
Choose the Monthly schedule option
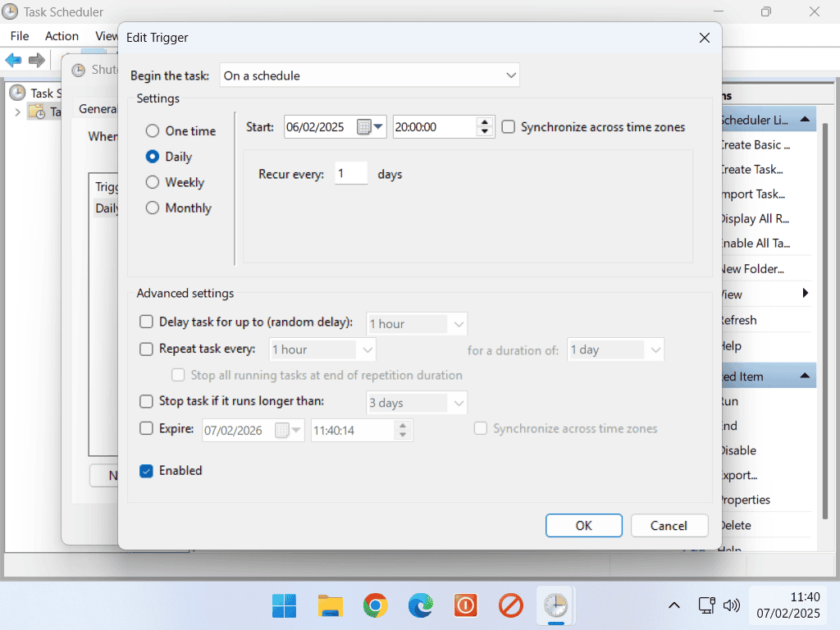pyautogui.click(x=153, y=208)
